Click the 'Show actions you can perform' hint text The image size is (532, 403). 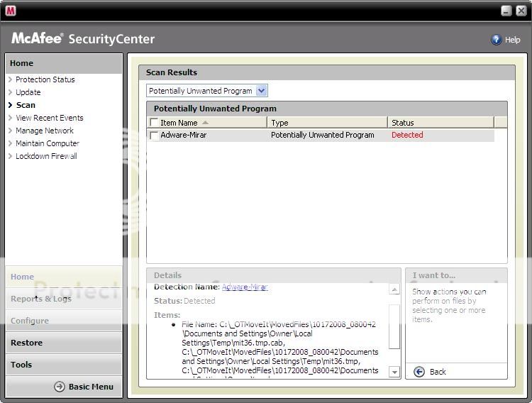click(449, 306)
